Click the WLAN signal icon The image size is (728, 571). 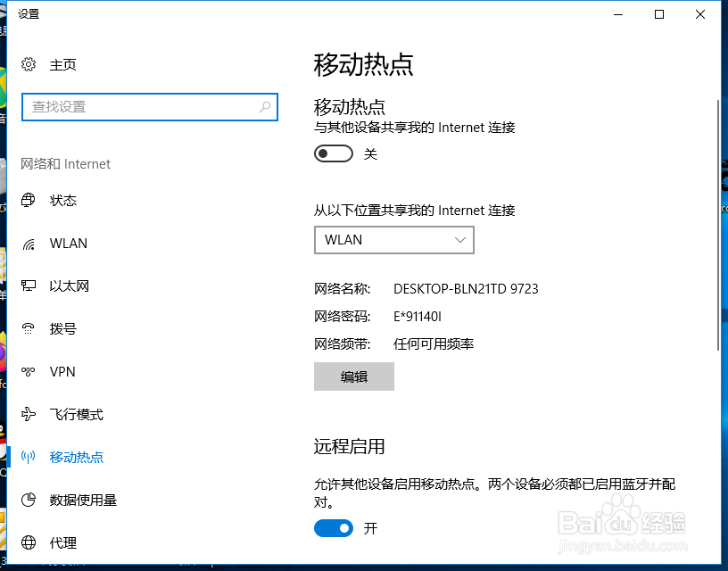[29, 244]
